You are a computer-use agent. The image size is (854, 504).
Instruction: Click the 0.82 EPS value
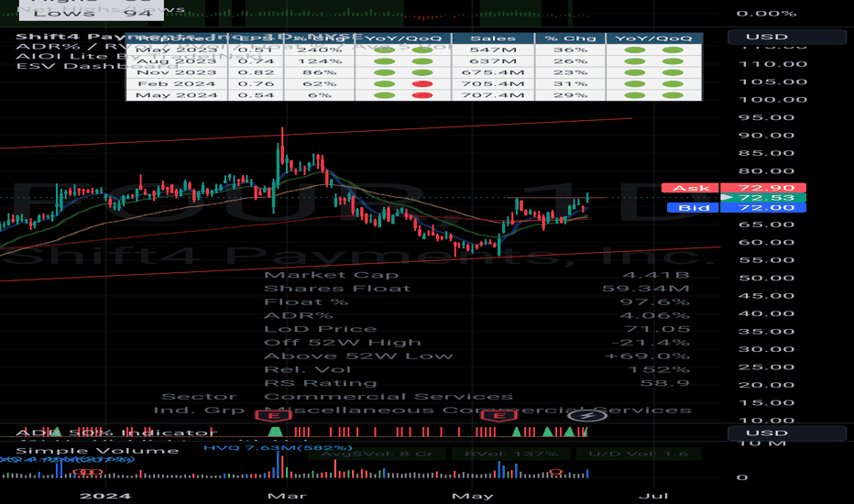pos(256,72)
